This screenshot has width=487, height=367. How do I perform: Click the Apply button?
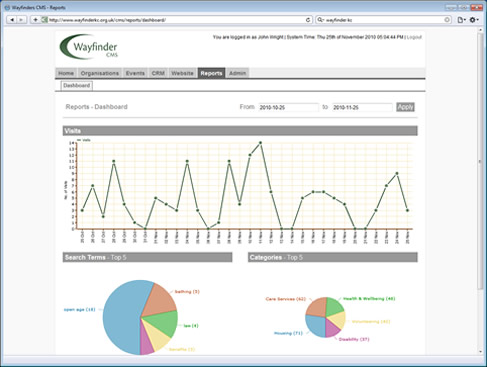[x=405, y=107]
